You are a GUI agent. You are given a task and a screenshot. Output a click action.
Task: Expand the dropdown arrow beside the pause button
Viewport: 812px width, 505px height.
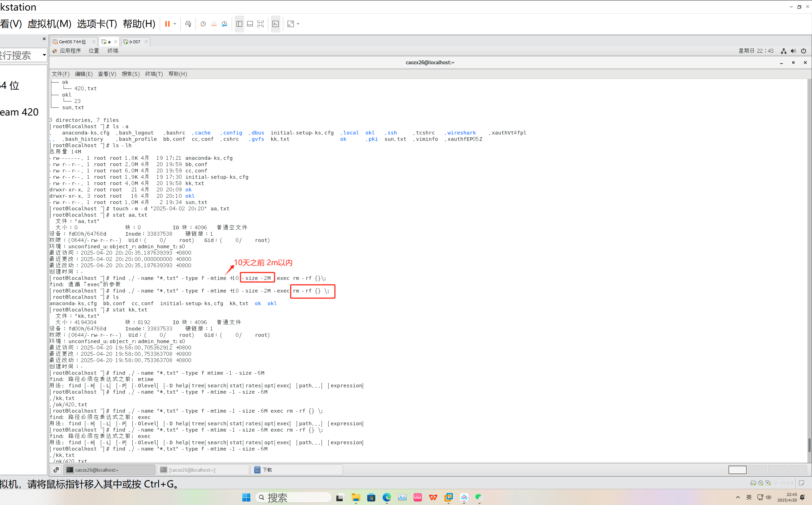click(175, 24)
